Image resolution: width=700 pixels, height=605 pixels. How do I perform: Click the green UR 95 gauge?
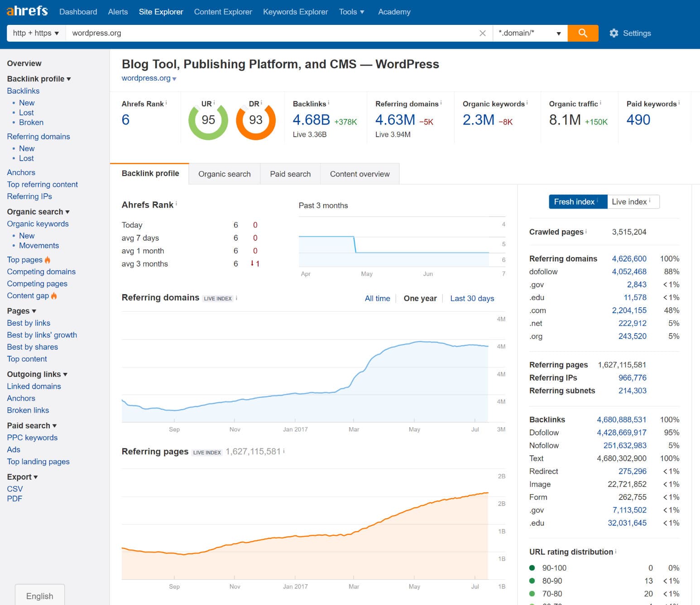click(x=208, y=120)
